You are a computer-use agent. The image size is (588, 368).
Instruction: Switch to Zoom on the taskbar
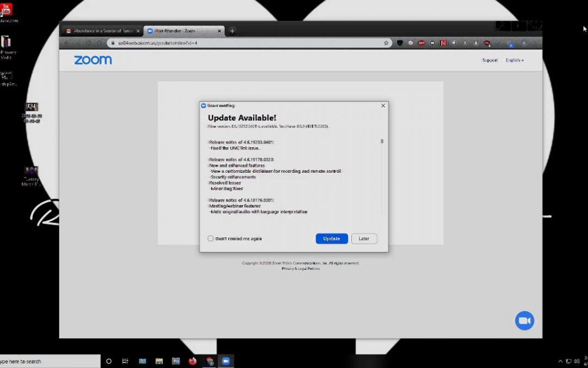[226, 361]
